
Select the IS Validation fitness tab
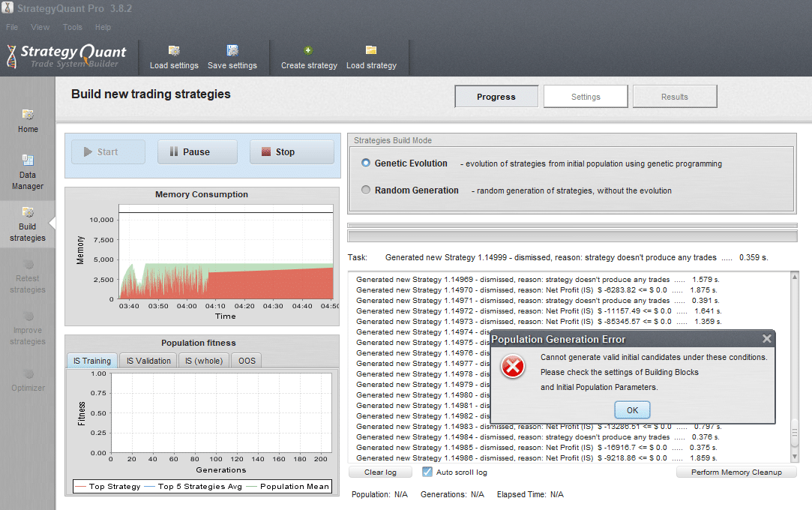(x=148, y=360)
